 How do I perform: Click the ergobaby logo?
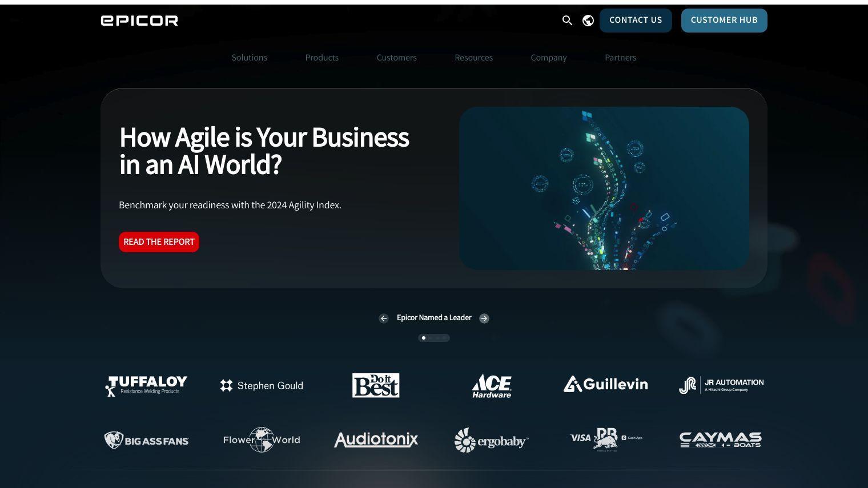pyautogui.click(x=492, y=440)
